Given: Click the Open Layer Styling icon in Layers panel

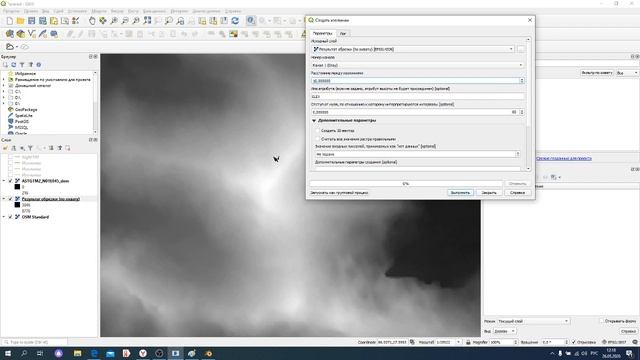Looking at the screenshot, I should (x=5, y=148).
